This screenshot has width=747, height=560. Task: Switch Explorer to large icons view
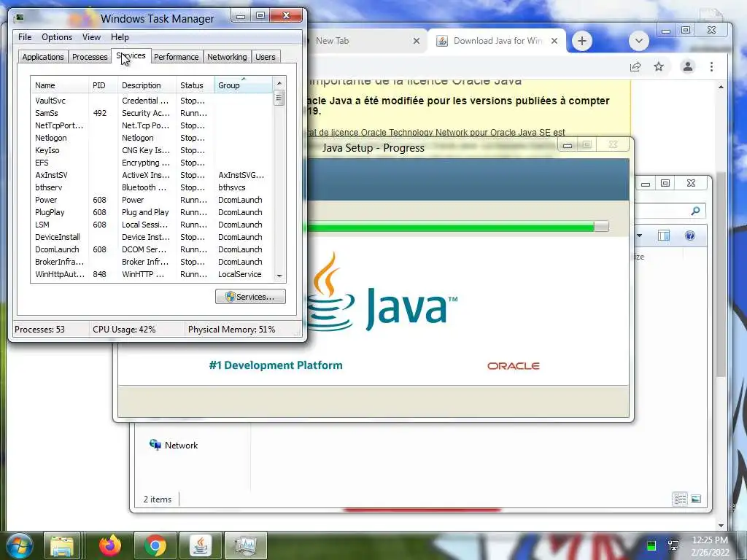[695, 499]
